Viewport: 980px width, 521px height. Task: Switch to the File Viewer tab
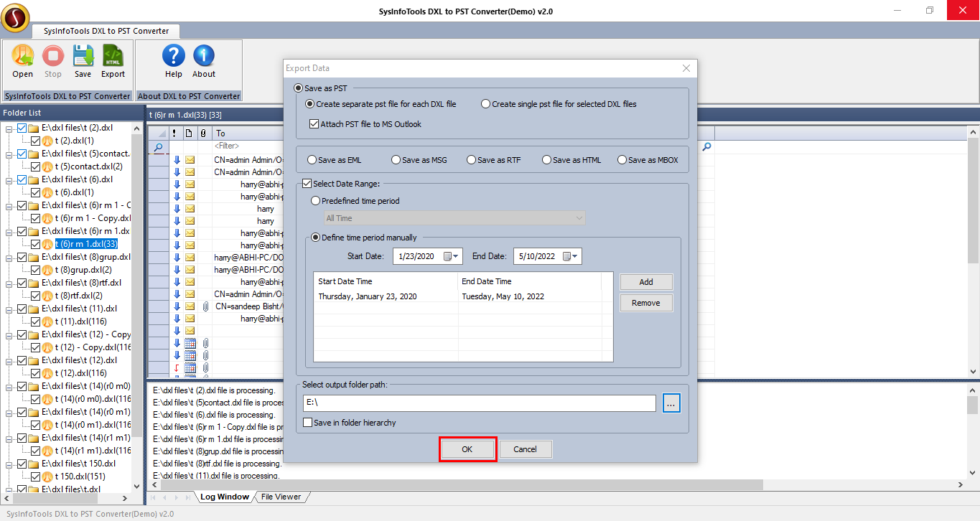tap(281, 497)
